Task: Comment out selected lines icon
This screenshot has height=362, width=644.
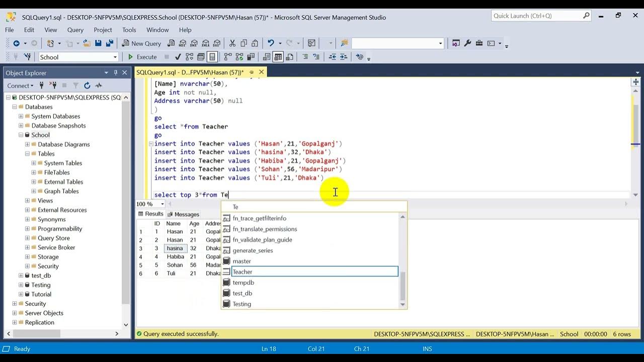Action: 305,57
